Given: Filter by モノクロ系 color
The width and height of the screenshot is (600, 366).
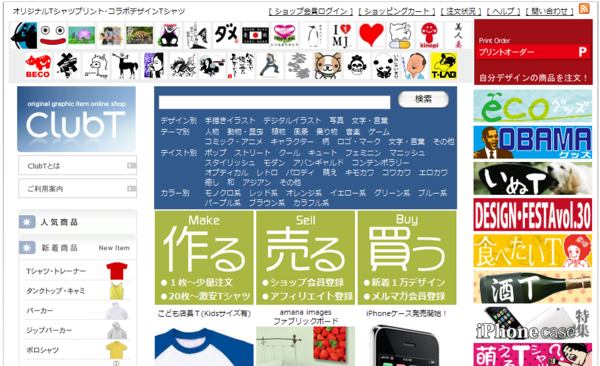Looking at the screenshot, I should click(223, 193).
